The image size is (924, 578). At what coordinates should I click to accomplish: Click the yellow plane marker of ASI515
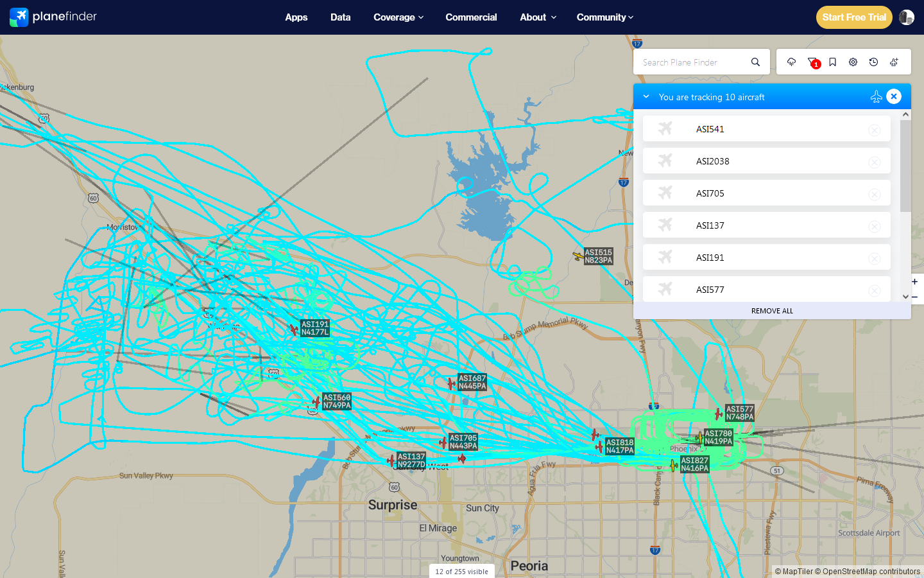tap(578, 256)
